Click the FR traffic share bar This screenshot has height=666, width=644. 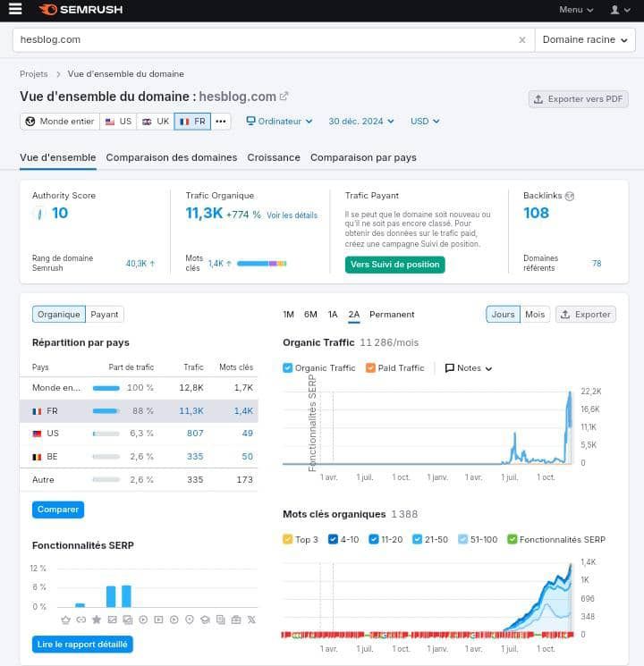106,410
